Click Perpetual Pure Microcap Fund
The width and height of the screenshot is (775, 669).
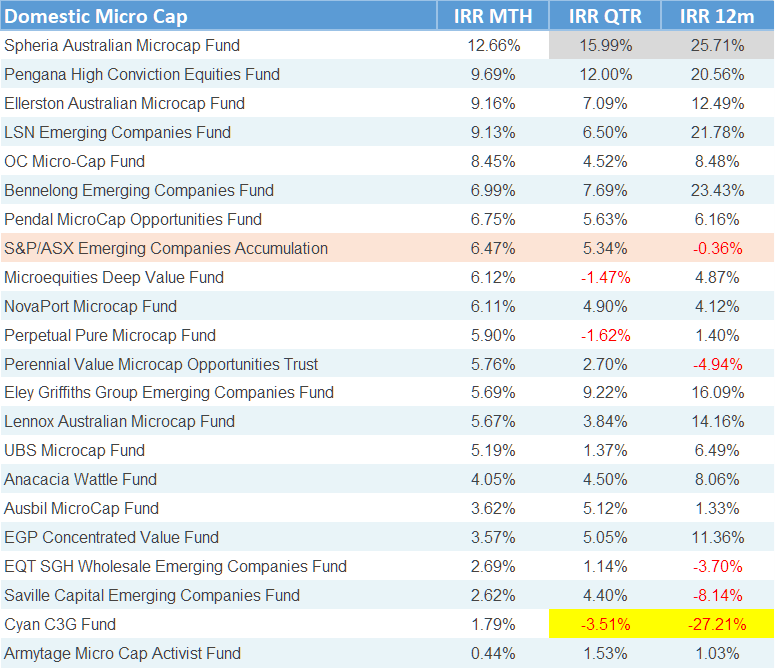[110, 335]
